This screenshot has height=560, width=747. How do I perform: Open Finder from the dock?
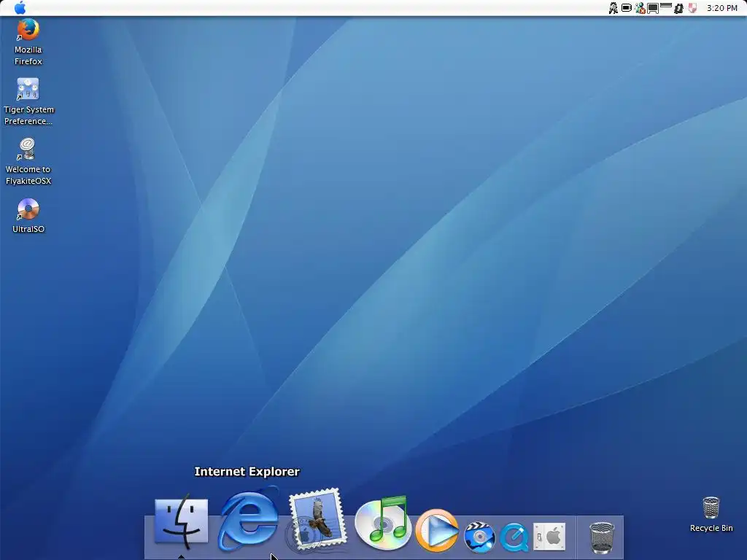(181, 521)
